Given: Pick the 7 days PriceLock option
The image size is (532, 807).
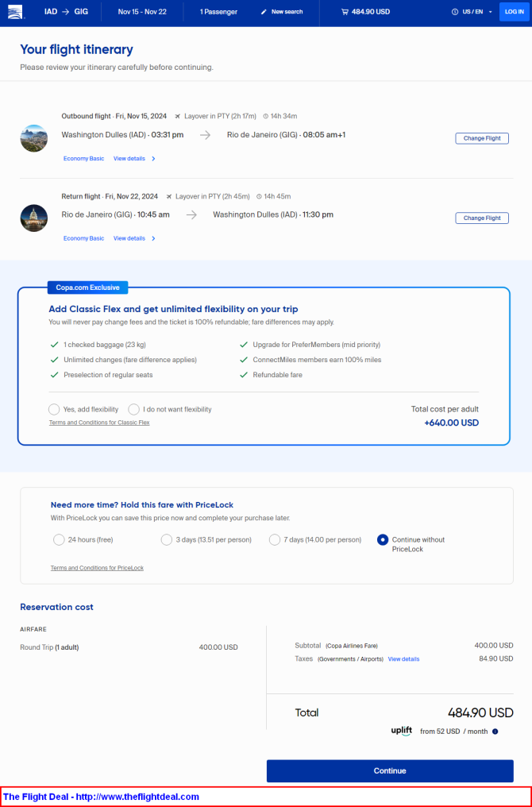Looking at the screenshot, I should tap(275, 539).
